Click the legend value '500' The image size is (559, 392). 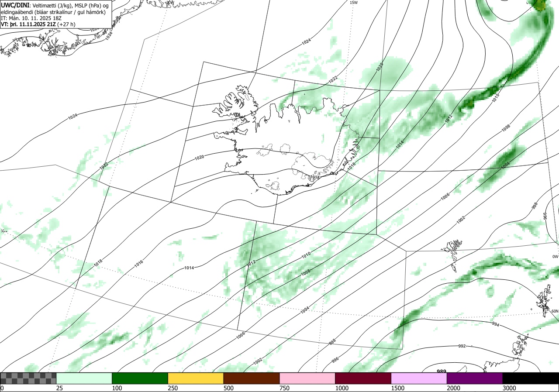(228, 388)
